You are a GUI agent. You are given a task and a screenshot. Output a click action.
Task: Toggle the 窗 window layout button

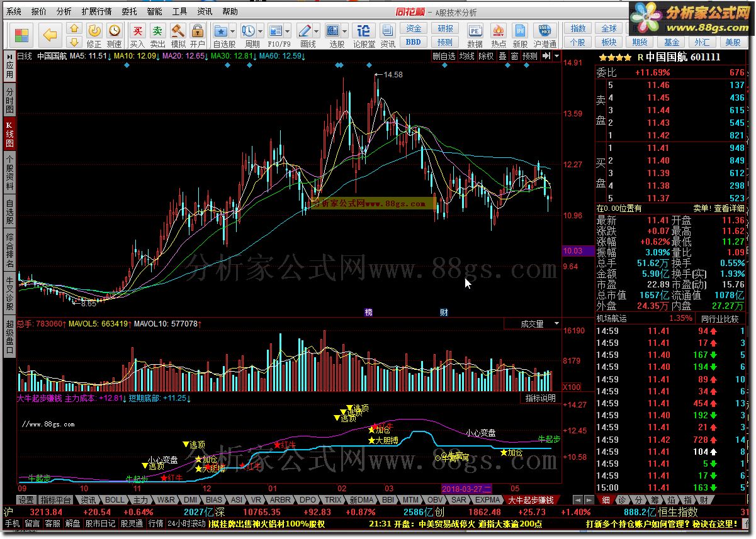point(514,56)
